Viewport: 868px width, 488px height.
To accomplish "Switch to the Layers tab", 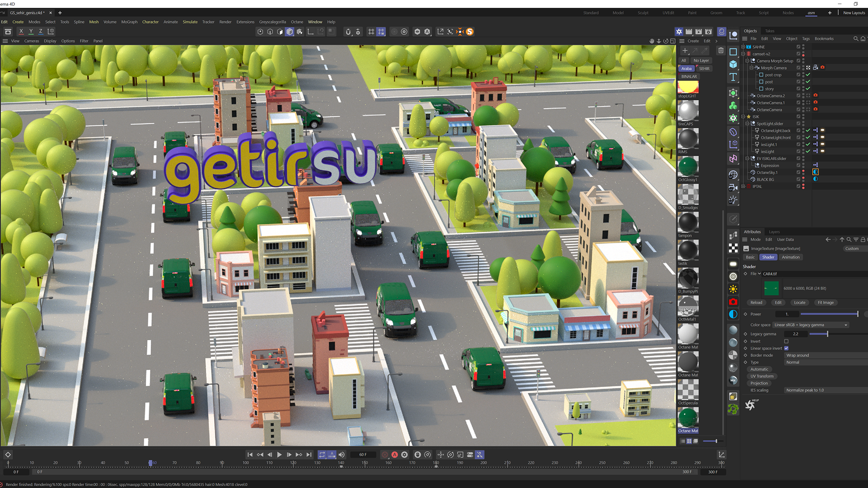I will (774, 231).
